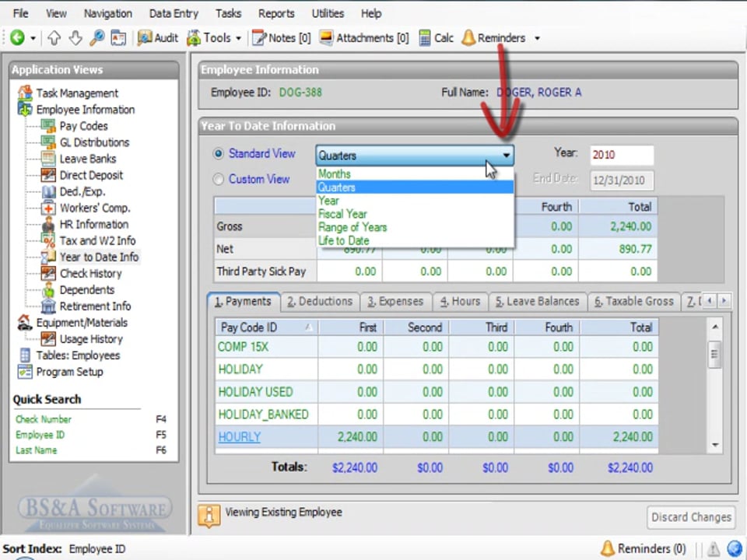Screen dimensions: 747x560
Task: Open the Reports menu
Action: [276, 13]
